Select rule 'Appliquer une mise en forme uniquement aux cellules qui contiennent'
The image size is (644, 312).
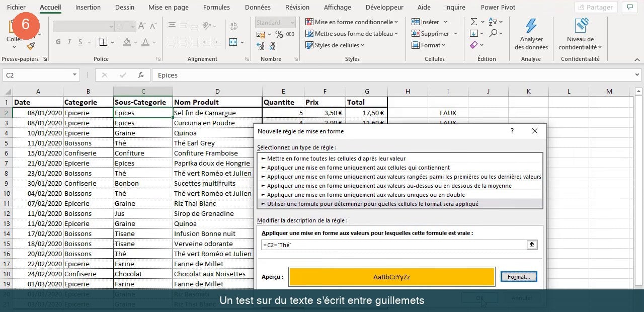click(400, 168)
